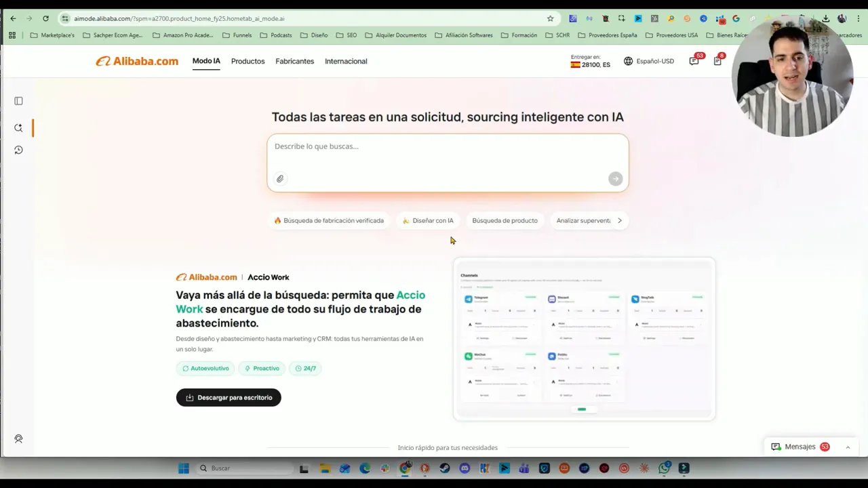Image resolution: width=868 pixels, height=488 pixels.
Task: Click the Autoevolutivo tag
Action: 205,368
